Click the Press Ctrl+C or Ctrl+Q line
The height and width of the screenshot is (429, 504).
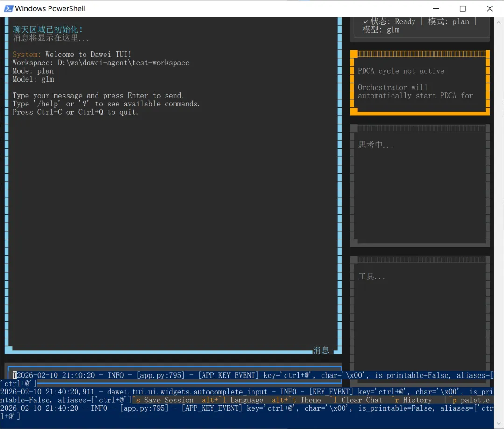coord(75,112)
